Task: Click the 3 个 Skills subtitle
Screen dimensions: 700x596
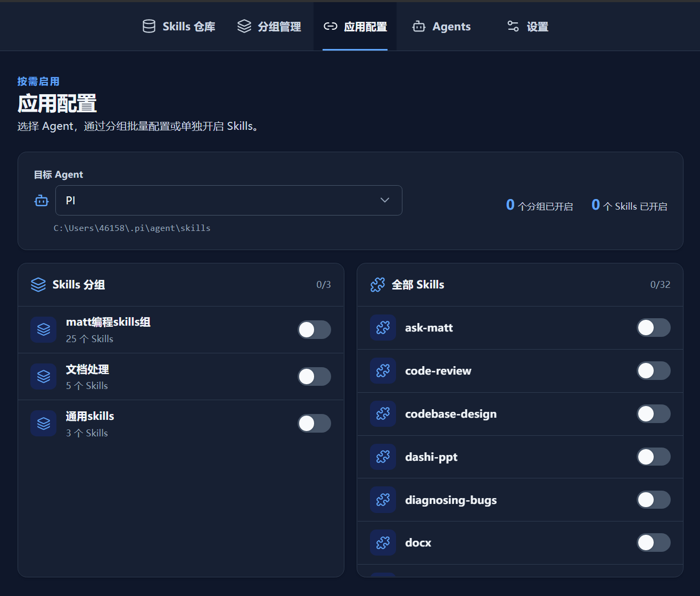Action: pyautogui.click(x=87, y=433)
